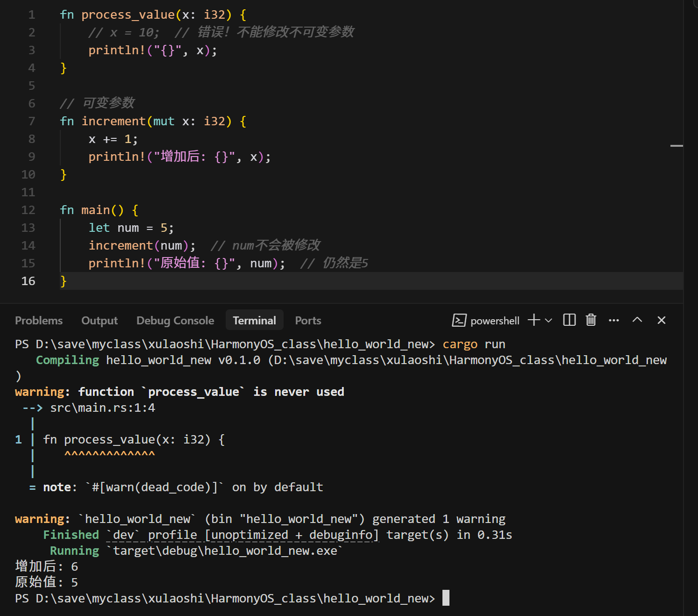Click the process_value function name in the editor
The image size is (698, 616).
[x=128, y=15]
